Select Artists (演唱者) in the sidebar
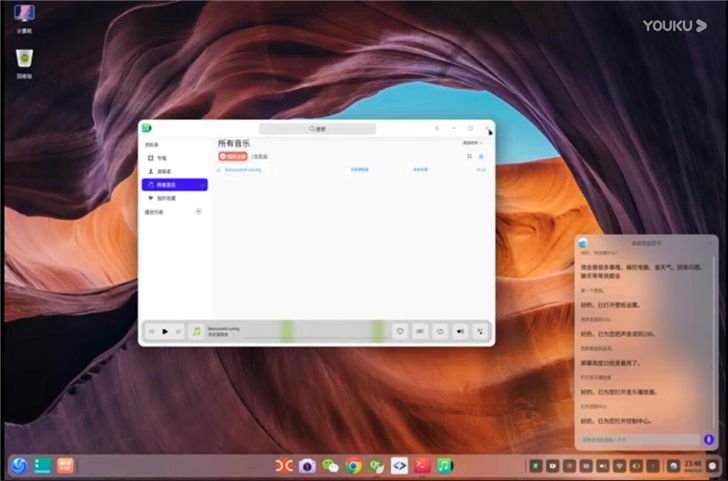Image resolution: width=728 pixels, height=481 pixels. point(162,171)
